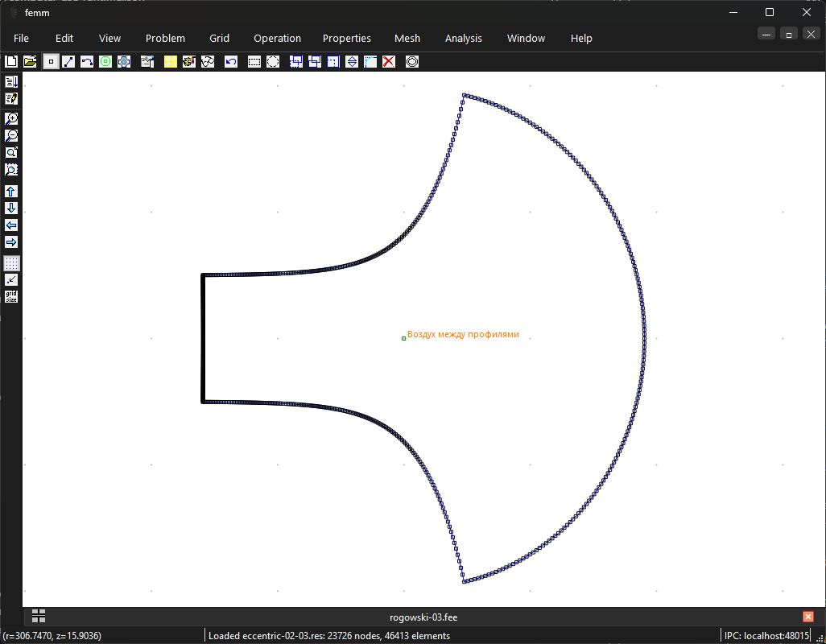The width and height of the screenshot is (826, 644).
Task: Close the rogowski-03.fee tab
Action: (x=808, y=617)
